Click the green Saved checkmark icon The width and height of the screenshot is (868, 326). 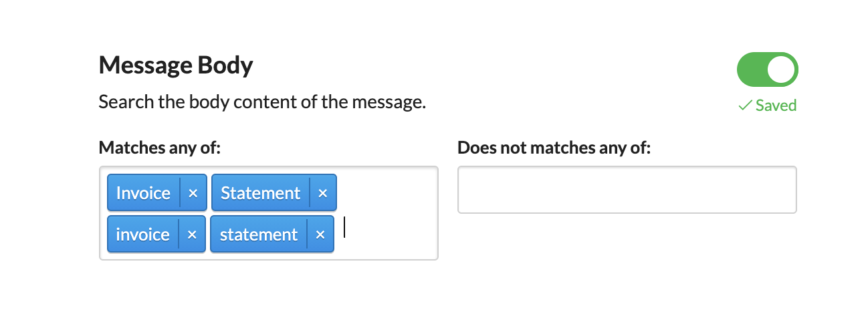[745, 106]
